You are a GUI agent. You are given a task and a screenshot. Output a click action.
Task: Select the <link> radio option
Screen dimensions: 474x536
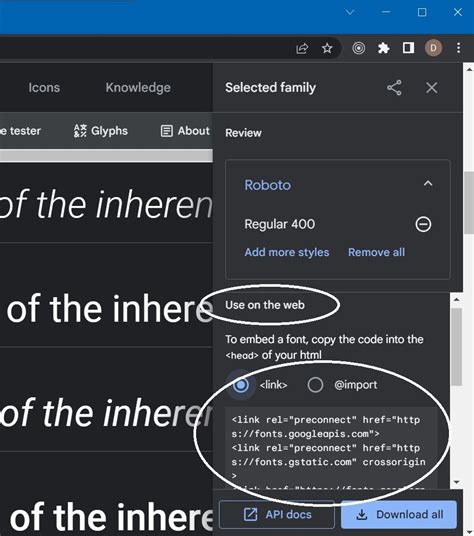click(241, 385)
